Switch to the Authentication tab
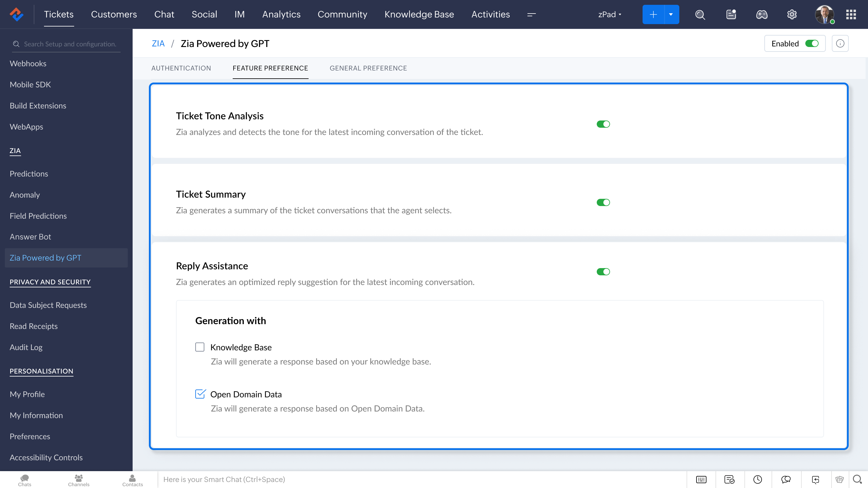Viewport: 868px width, 488px height. pos(181,68)
